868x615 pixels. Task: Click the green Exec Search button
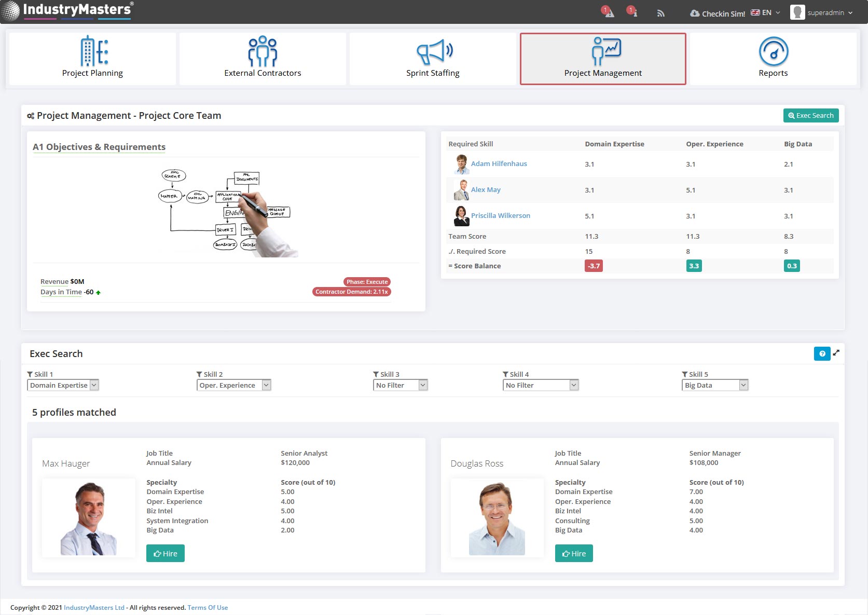point(810,116)
